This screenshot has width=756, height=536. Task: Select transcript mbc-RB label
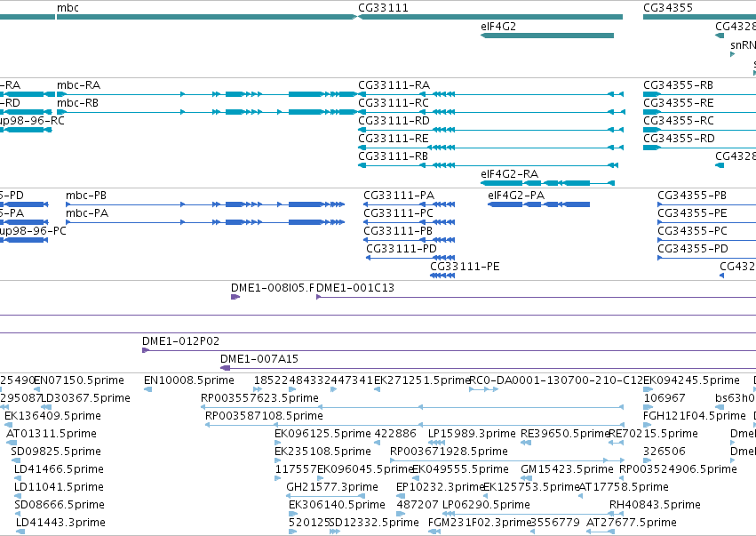click(x=77, y=103)
